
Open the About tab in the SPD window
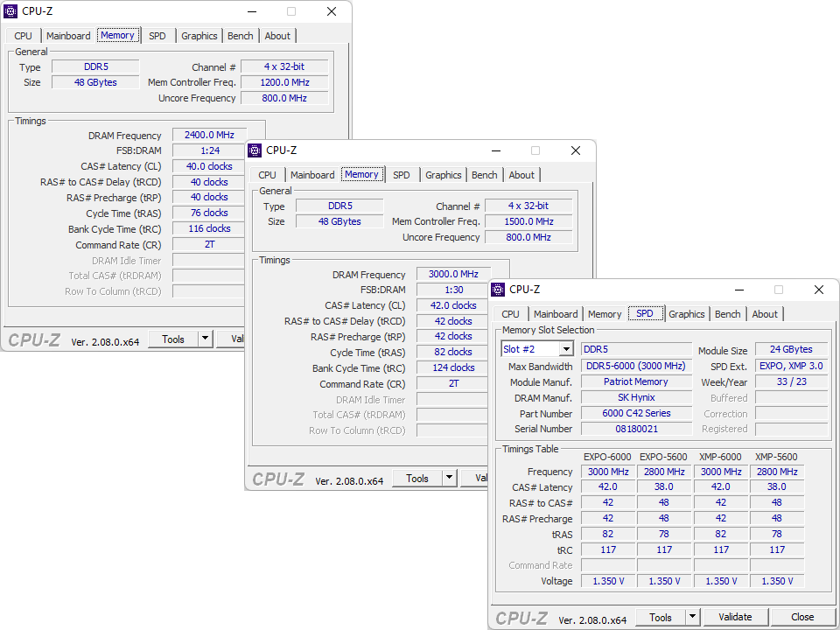pyautogui.click(x=765, y=314)
